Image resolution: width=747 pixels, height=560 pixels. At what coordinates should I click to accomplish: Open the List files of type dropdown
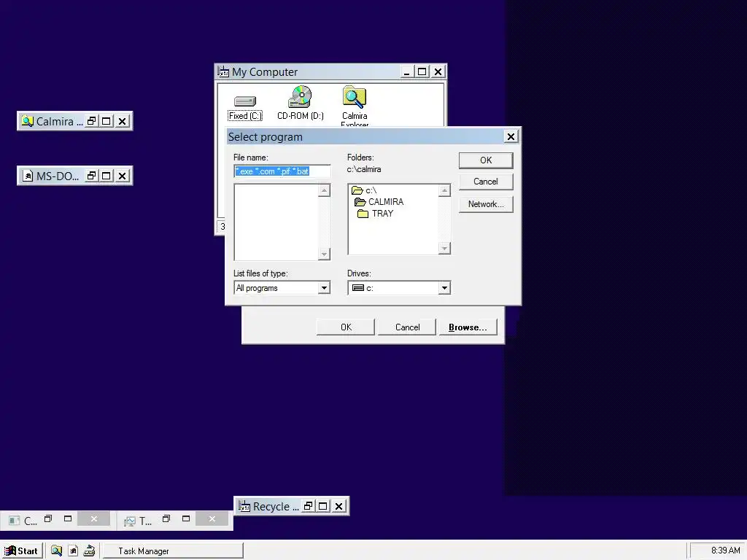tap(325, 287)
